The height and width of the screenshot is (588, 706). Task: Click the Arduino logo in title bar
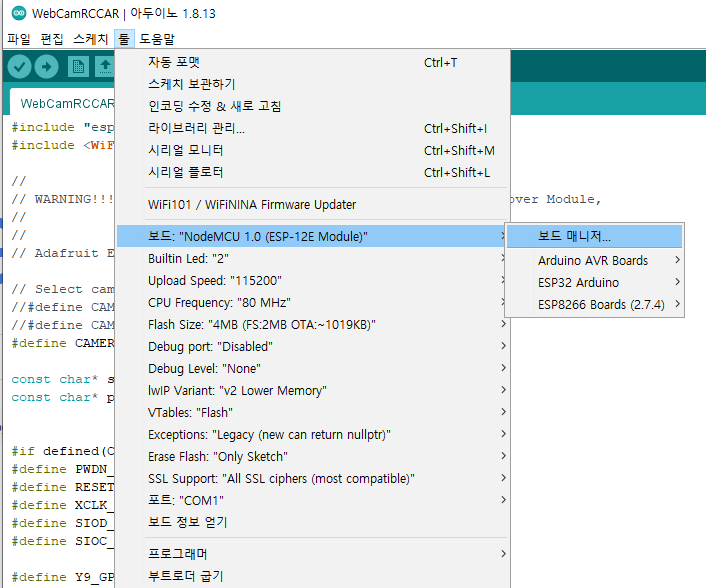pos(19,13)
